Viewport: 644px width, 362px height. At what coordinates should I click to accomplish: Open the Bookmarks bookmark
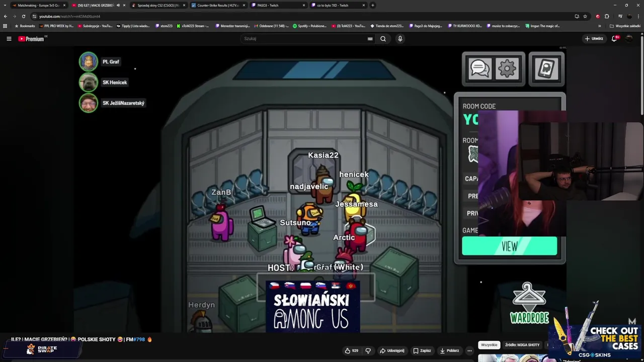tap(25, 26)
